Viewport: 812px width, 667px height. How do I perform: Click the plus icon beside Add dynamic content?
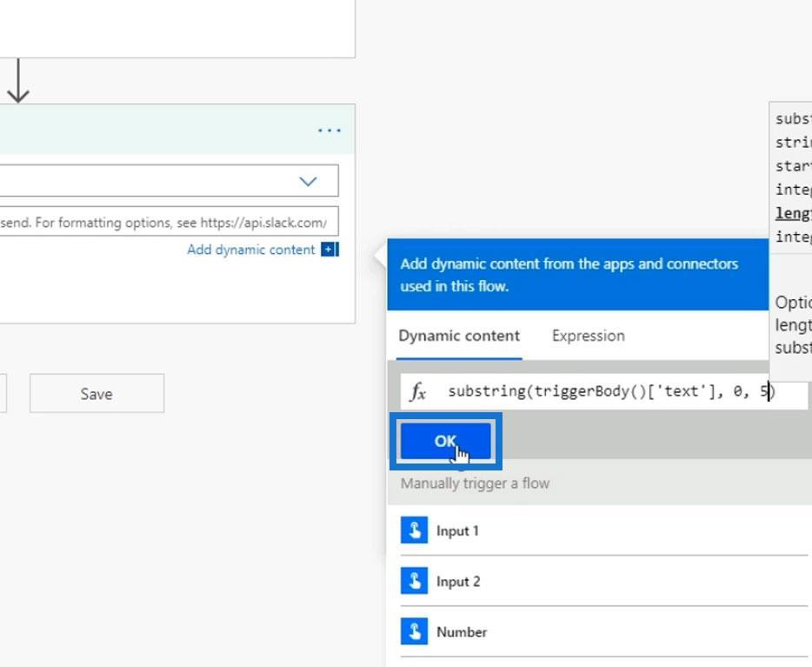click(329, 250)
